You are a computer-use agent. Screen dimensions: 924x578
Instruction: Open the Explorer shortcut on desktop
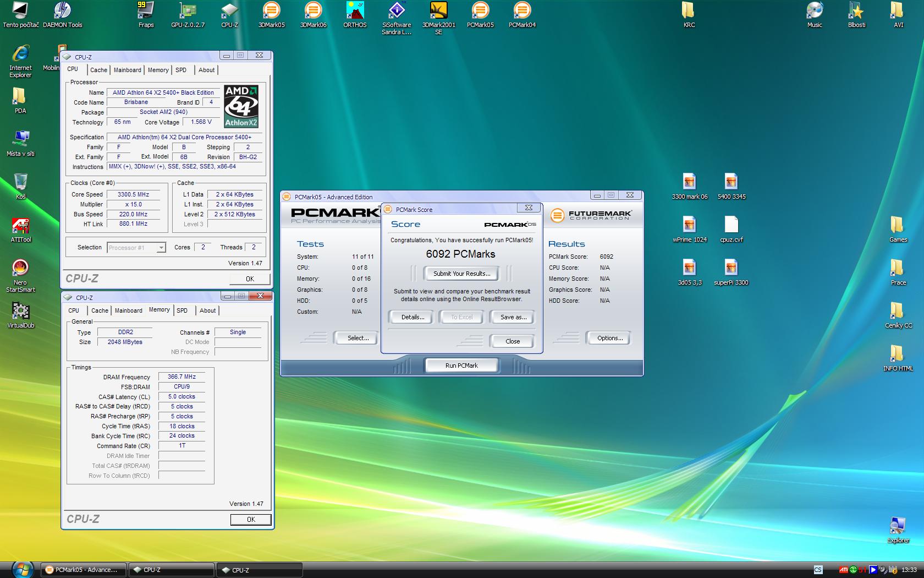[x=898, y=530]
